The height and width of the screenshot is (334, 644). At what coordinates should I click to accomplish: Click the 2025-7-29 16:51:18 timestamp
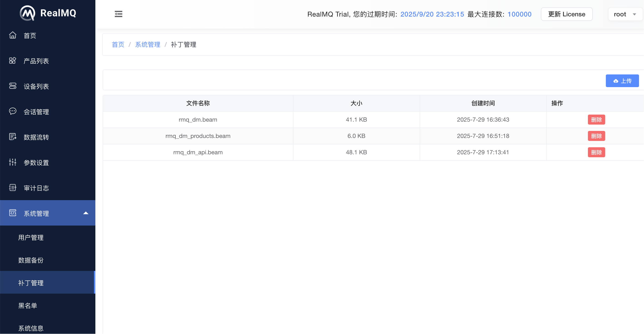pyautogui.click(x=483, y=136)
